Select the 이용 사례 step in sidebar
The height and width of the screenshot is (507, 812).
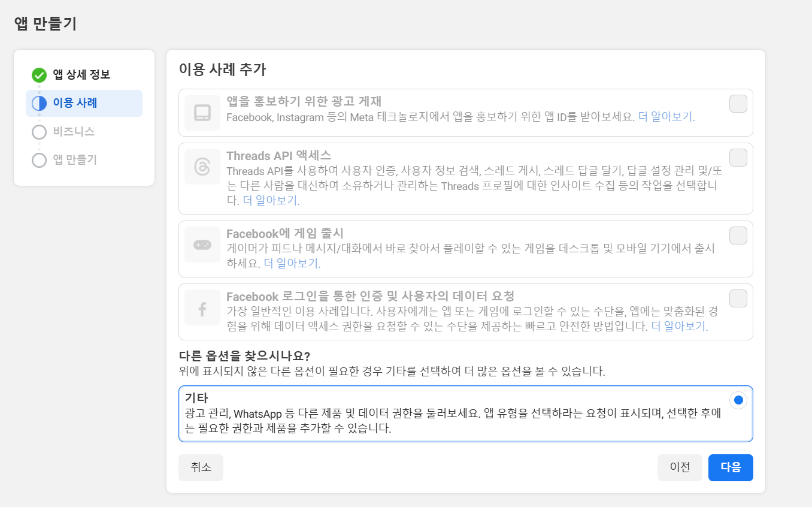[x=84, y=103]
